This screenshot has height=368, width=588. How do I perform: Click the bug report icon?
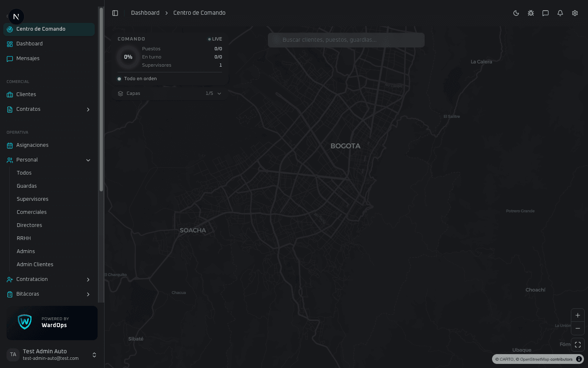click(531, 13)
